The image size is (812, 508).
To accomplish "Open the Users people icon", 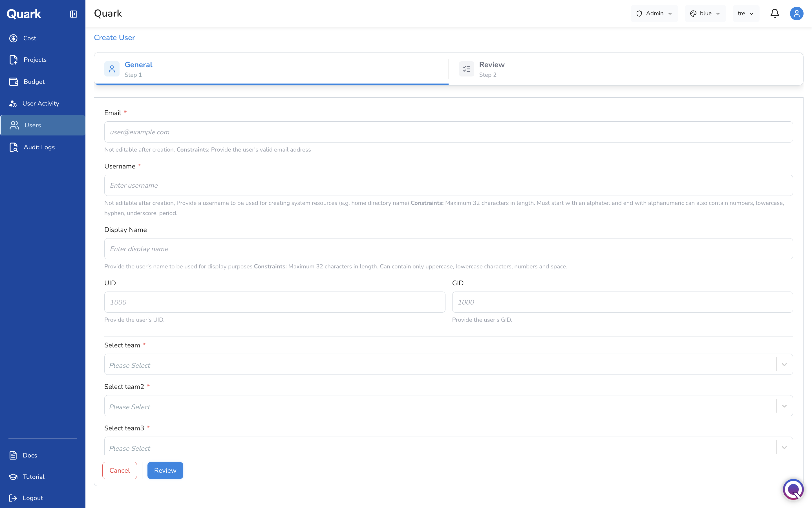I will click(x=14, y=125).
